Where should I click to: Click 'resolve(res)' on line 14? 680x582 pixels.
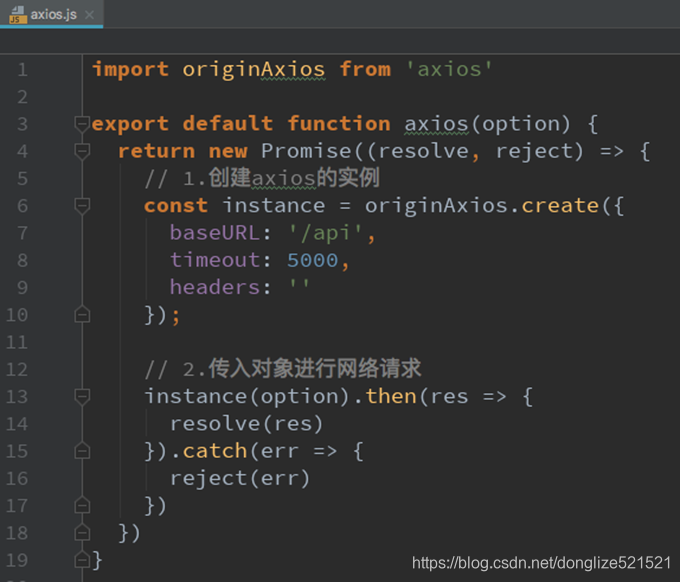tap(246, 424)
